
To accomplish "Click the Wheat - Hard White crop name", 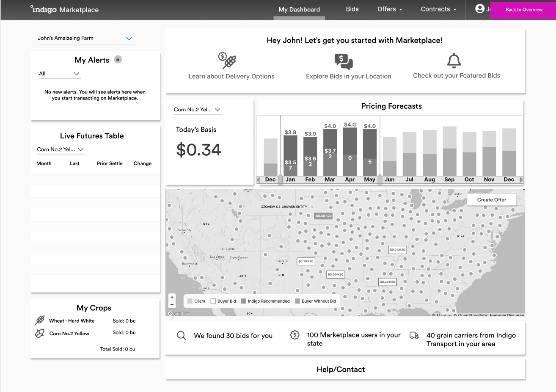I will click(x=72, y=321).
